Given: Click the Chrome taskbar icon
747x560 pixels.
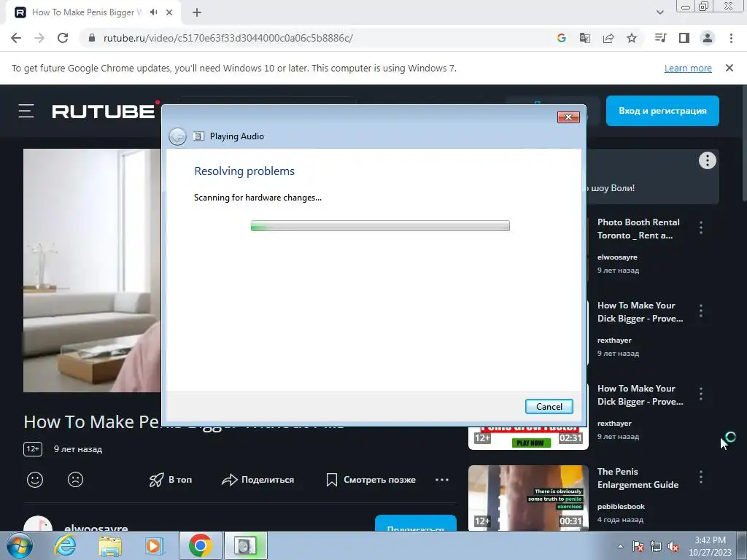Looking at the screenshot, I should coord(200,545).
